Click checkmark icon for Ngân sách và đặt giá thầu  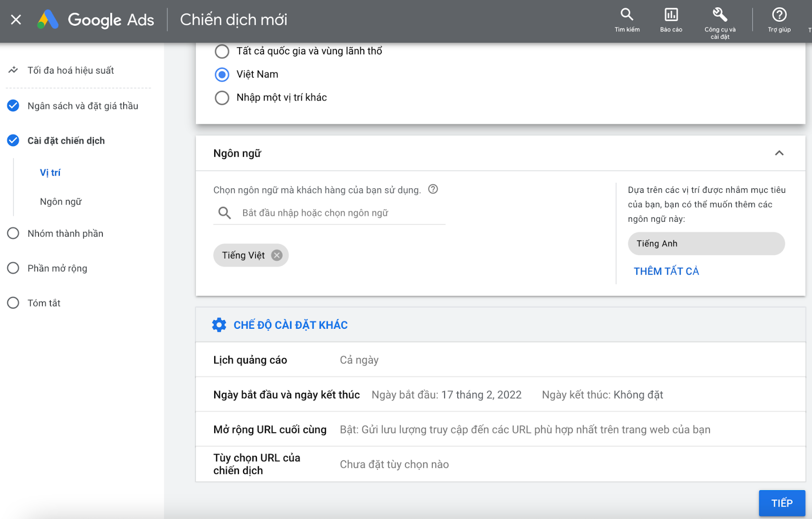pyautogui.click(x=13, y=106)
